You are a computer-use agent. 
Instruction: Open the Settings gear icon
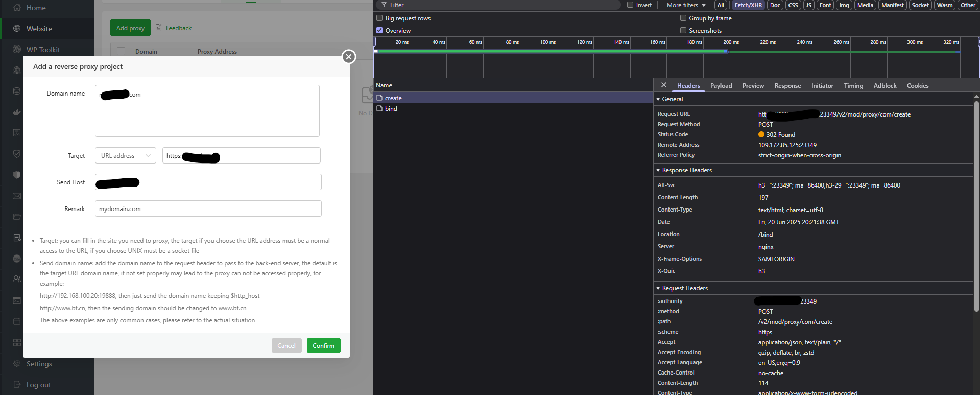(x=17, y=364)
